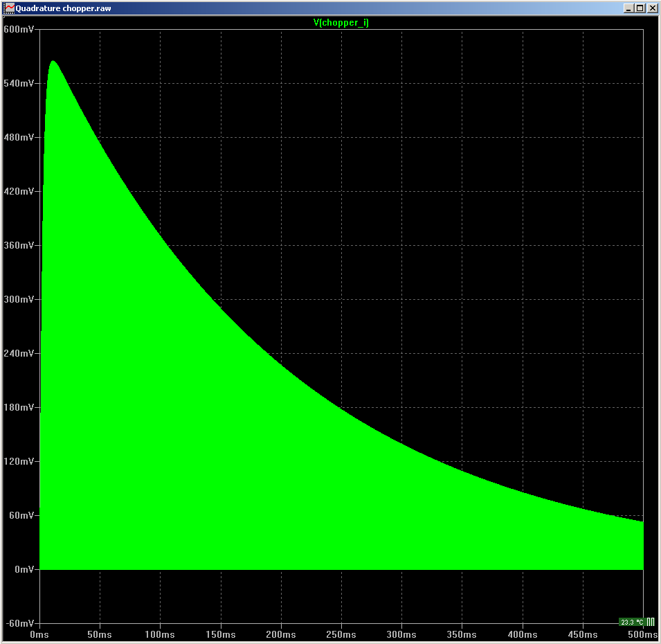Click the 500ms horizontal axis label
The height and width of the screenshot is (644, 661).
pyautogui.click(x=643, y=634)
